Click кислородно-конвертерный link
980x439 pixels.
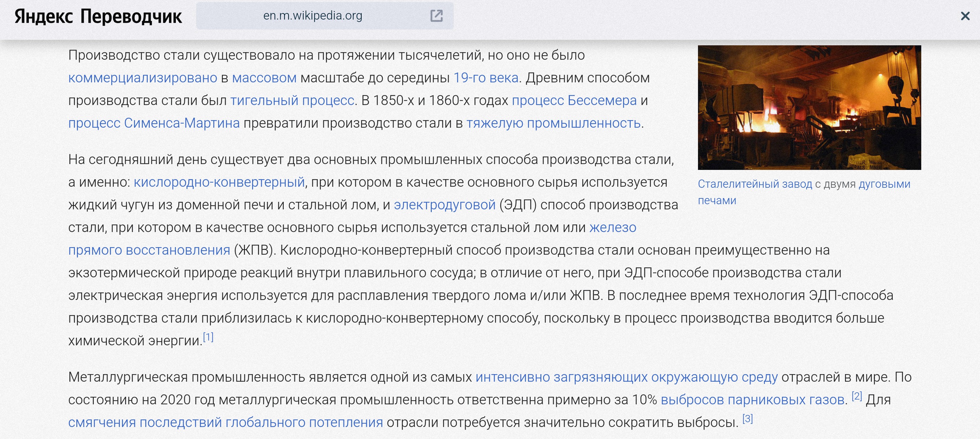(219, 182)
